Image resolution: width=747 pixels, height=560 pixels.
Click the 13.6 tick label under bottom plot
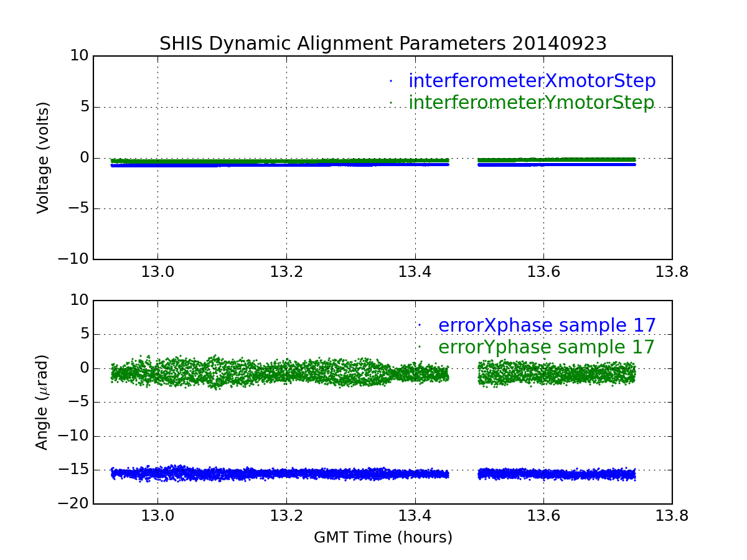543,516
